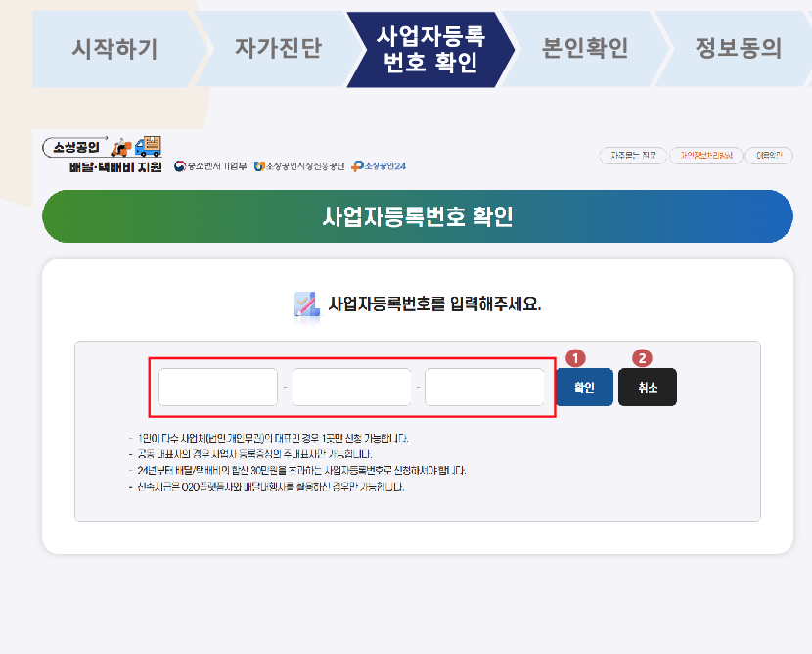Click the notice about 30만원을 초과하는
The height and width of the screenshot is (654, 812).
point(301,471)
